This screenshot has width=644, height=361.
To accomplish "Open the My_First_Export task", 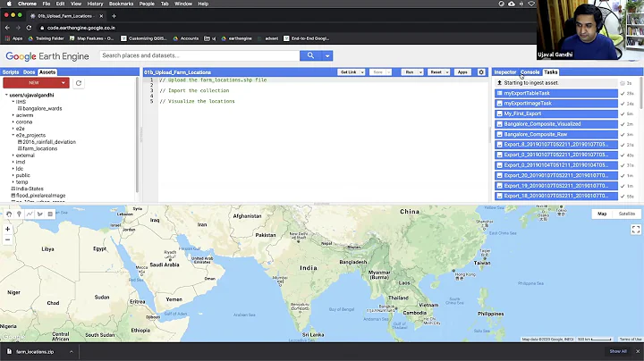I will pyautogui.click(x=556, y=113).
